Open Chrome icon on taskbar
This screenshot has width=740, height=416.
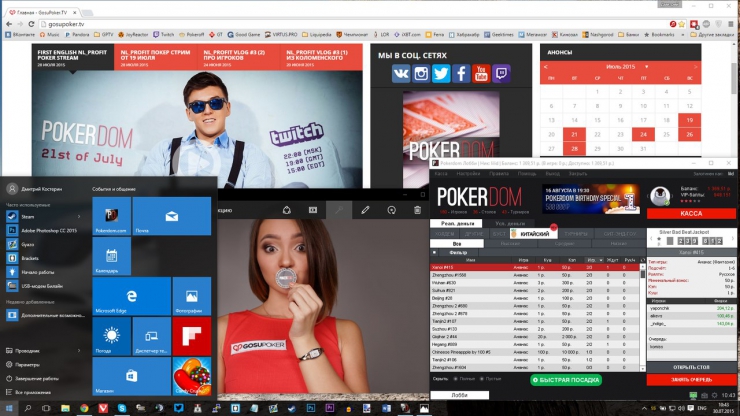(84, 408)
